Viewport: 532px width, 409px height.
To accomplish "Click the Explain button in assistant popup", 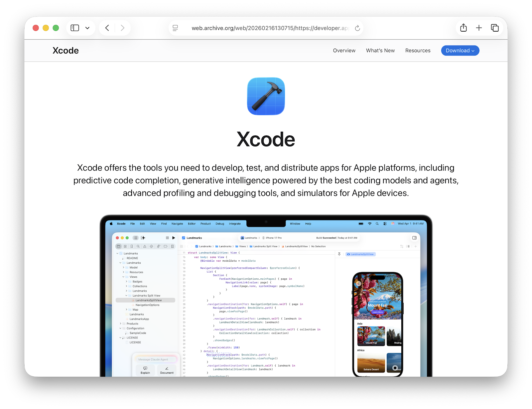I will pos(145,370).
